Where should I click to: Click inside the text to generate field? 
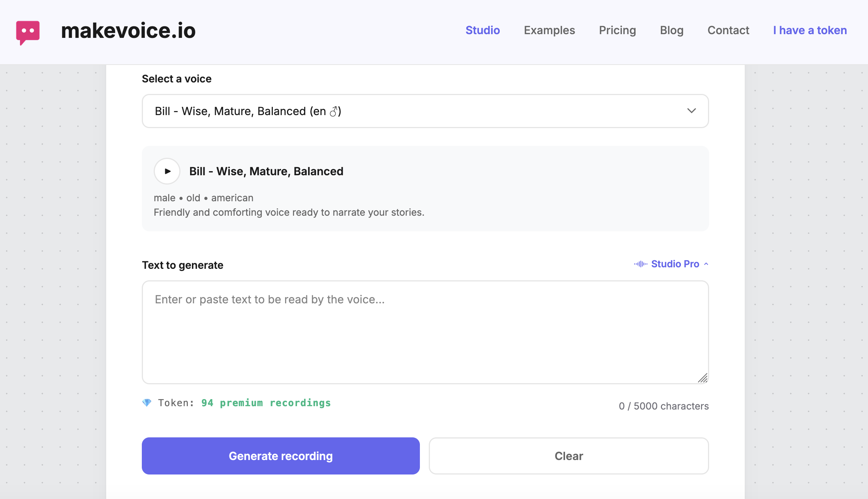click(x=425, y=330)
